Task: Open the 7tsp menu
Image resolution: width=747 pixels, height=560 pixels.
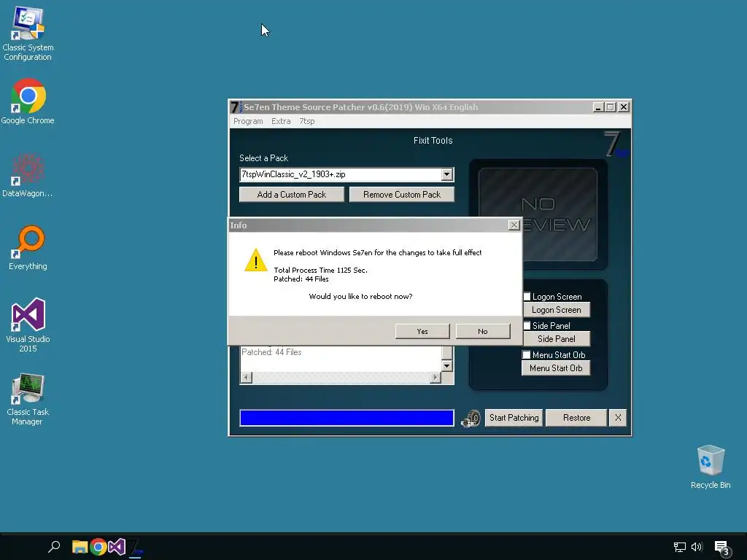Action: coord(307,121)
